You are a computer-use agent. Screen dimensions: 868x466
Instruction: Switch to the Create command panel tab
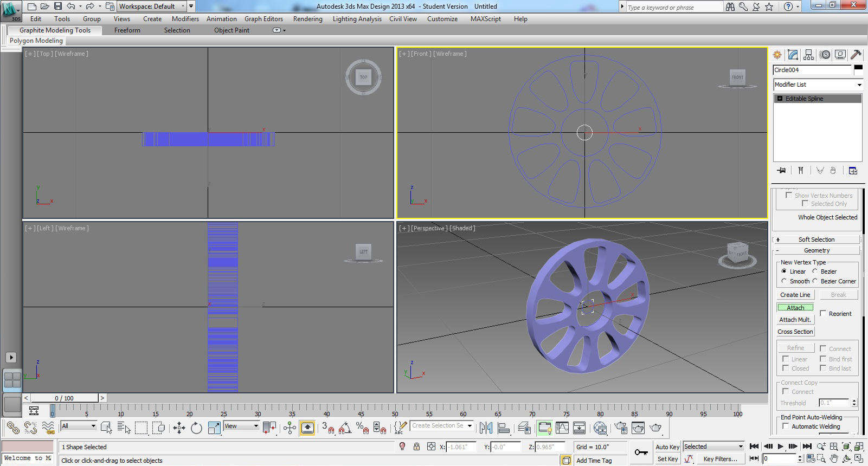777,55
